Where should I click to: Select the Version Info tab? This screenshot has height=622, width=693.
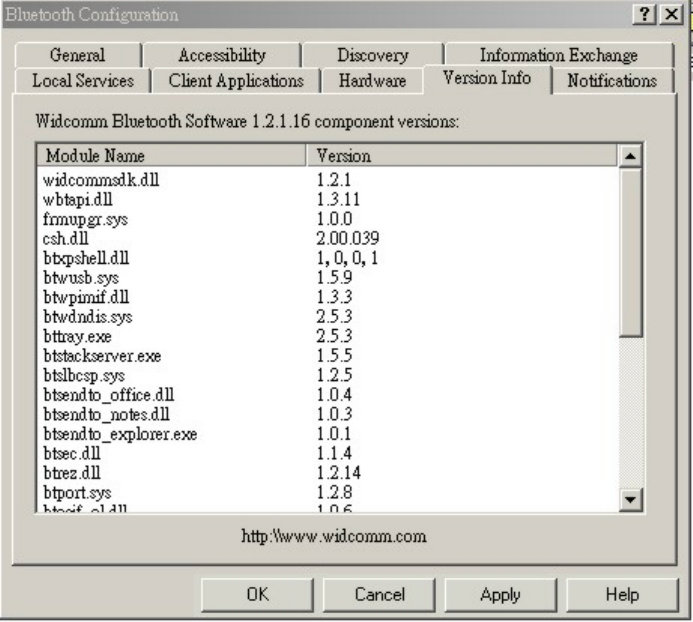(x=487, y=79)
